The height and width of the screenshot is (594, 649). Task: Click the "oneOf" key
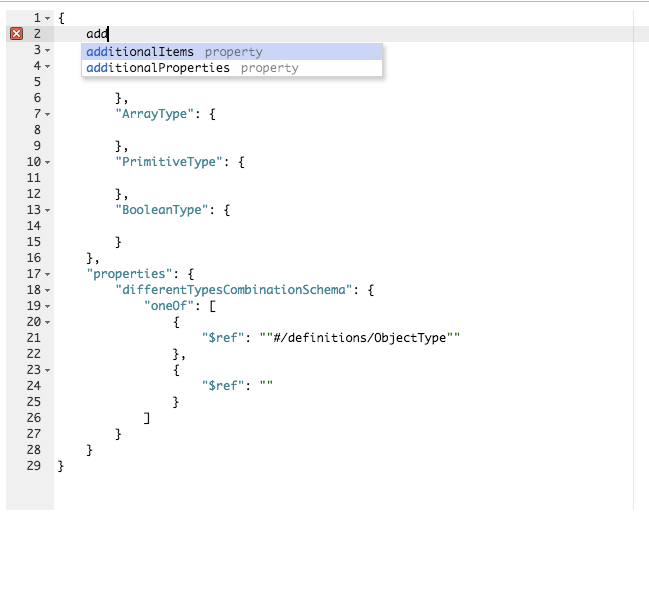click(x=169, y=306)
